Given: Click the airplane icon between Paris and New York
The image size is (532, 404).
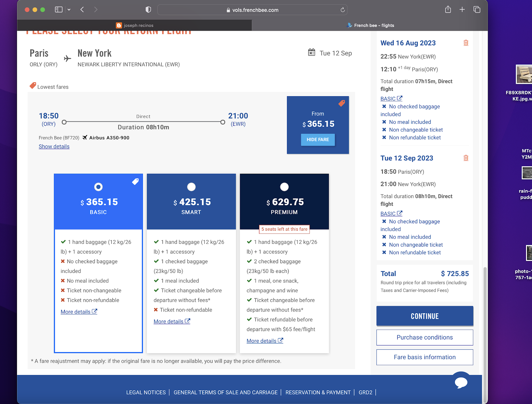Looking at the screenshot, I should click(67, 59).
